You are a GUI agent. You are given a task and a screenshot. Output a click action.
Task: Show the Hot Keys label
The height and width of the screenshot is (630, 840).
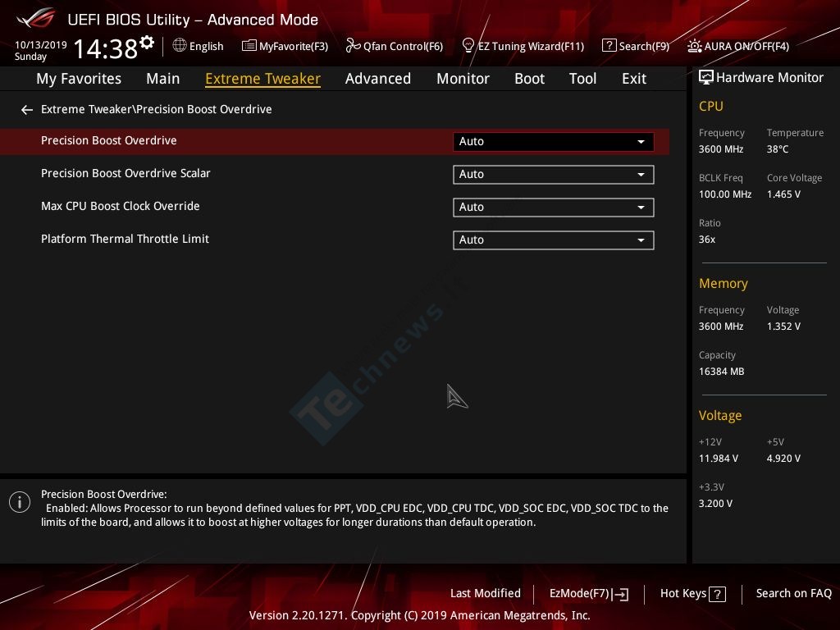click(683, 594)
